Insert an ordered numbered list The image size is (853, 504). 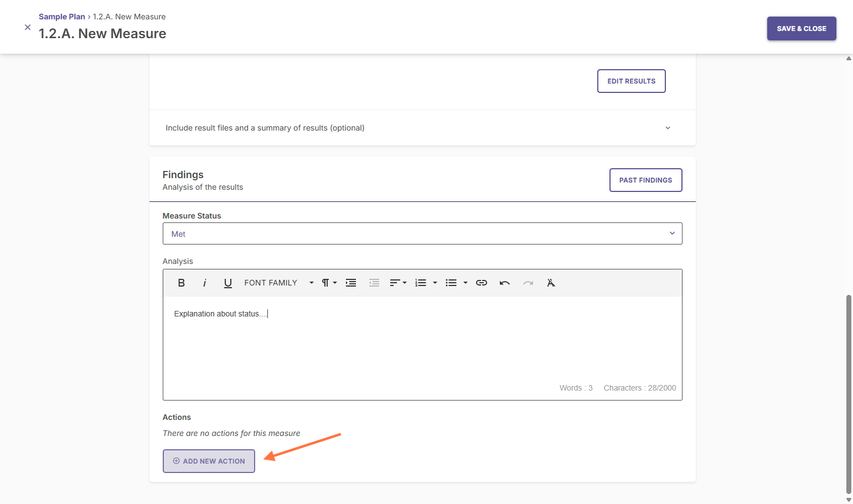[421, 283]
